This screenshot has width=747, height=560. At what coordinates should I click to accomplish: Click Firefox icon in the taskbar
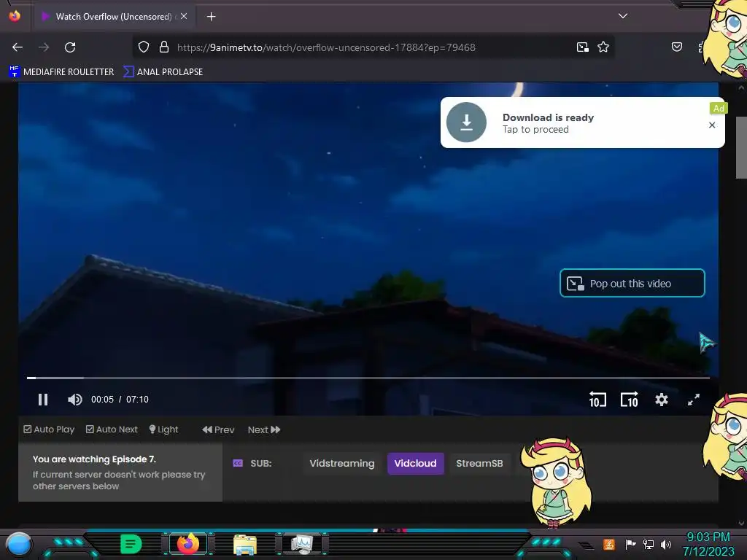pyautogui.click(x=188, y=544)
